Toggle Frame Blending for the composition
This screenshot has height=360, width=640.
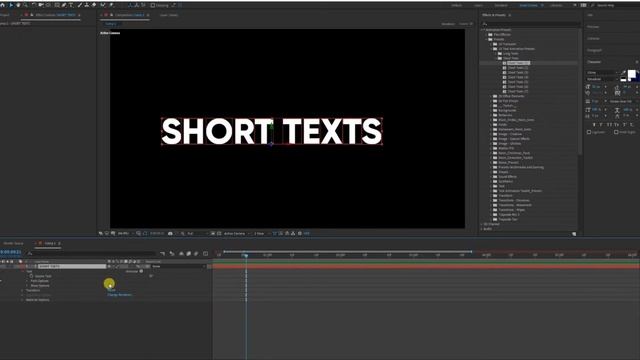tap(189, 253)
